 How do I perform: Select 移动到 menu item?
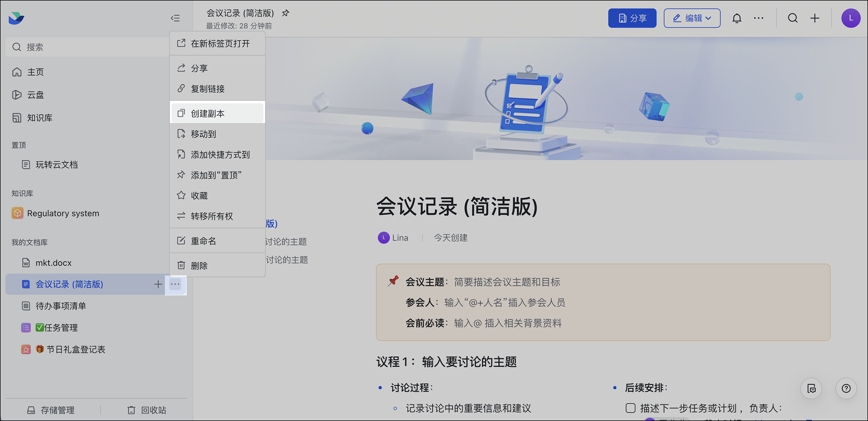[217, 134]
